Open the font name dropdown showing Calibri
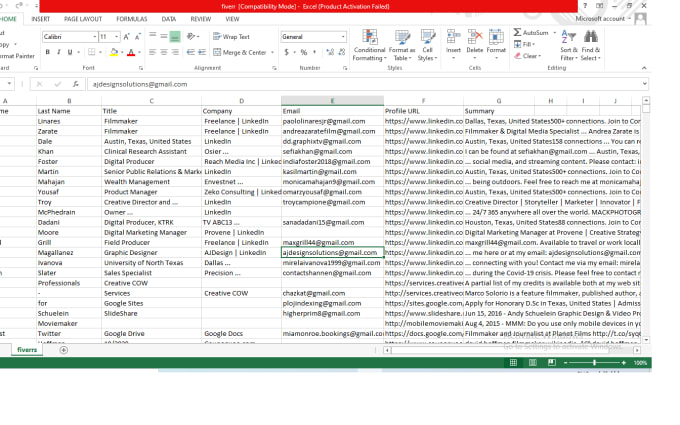This screenshot has width=680, height=425. pyautogui.click(x=95, y=37)
